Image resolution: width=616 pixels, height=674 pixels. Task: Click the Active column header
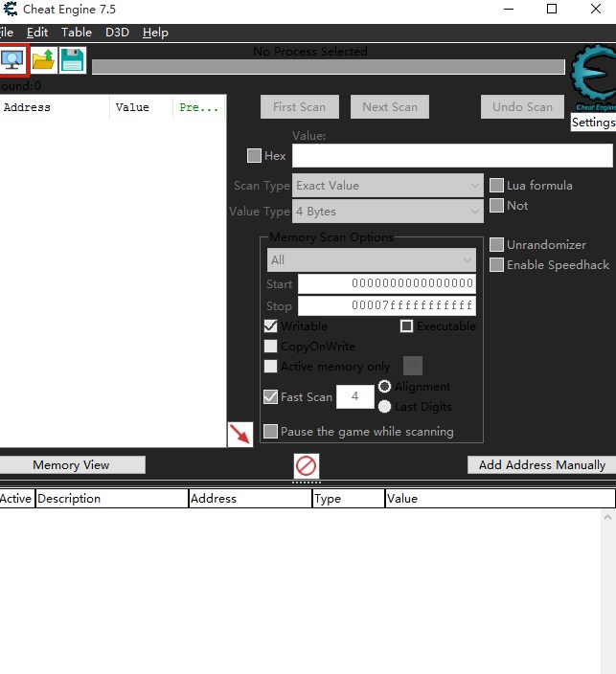click(x=17, y=499)
